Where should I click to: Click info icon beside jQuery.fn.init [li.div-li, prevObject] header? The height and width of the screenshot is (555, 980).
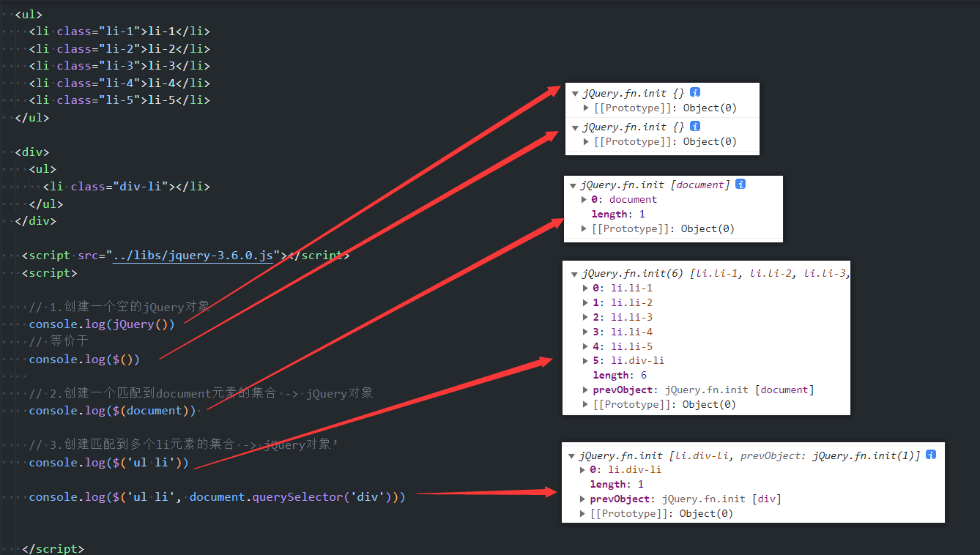(931, 455)
